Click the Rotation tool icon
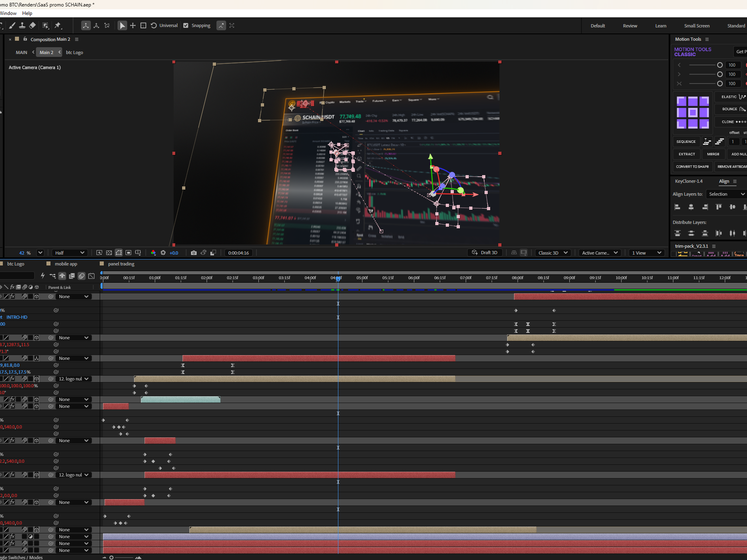The image size is (747, 560). (x=154, y=25)
